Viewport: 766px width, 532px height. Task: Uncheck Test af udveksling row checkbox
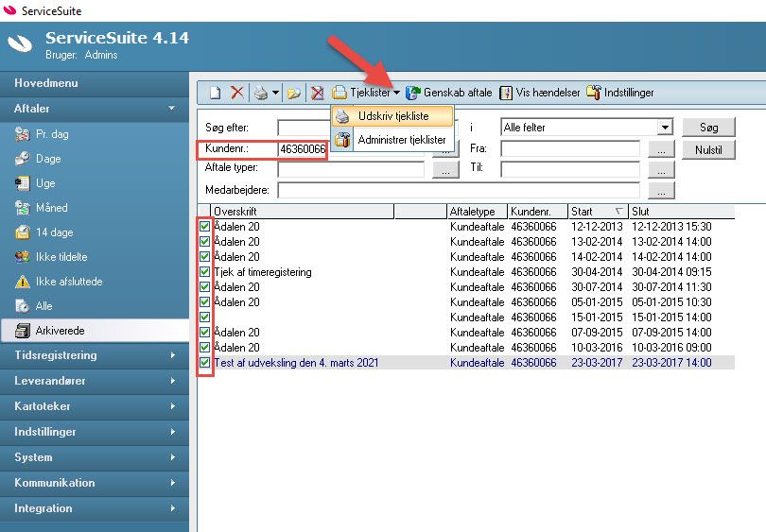click(204, 363)
